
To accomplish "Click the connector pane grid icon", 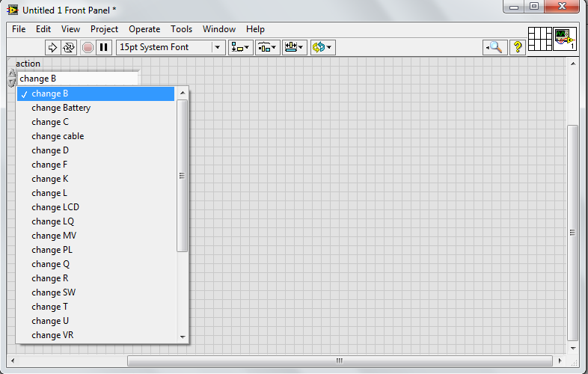I will [539, 39].
